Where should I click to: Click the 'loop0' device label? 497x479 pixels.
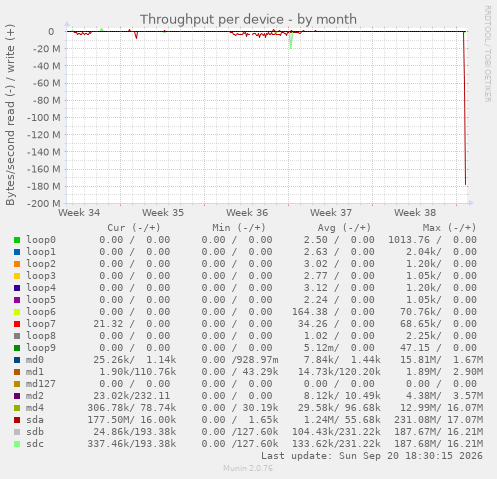tap(41, 240)
